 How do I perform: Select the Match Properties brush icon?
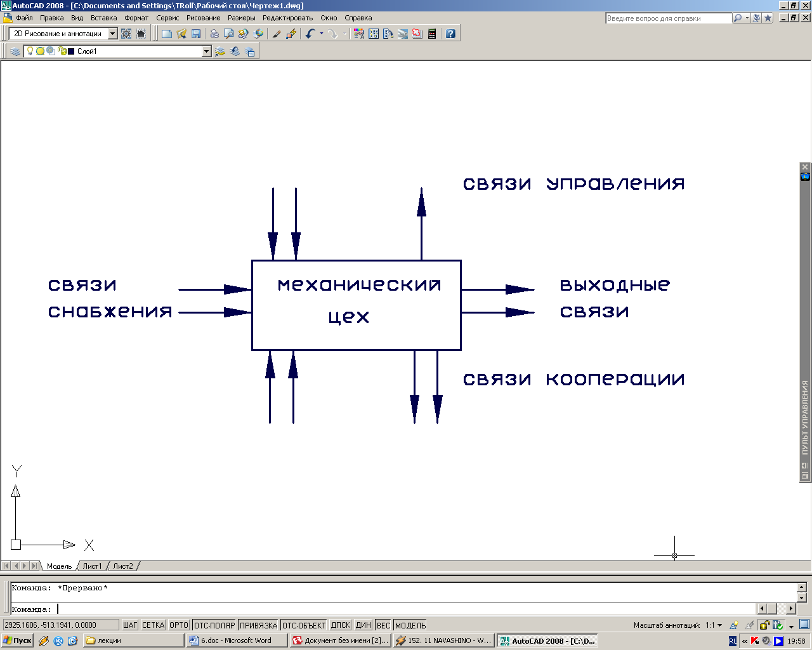[277, 34]
